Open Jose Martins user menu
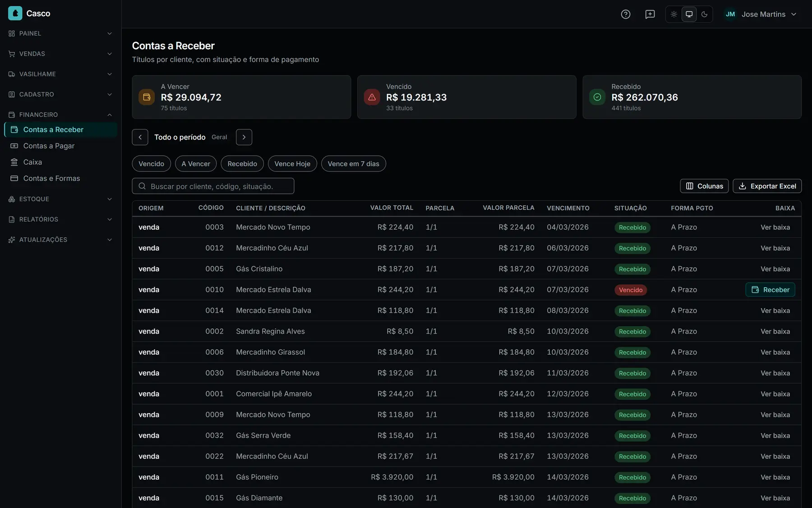 click(761, 14)
